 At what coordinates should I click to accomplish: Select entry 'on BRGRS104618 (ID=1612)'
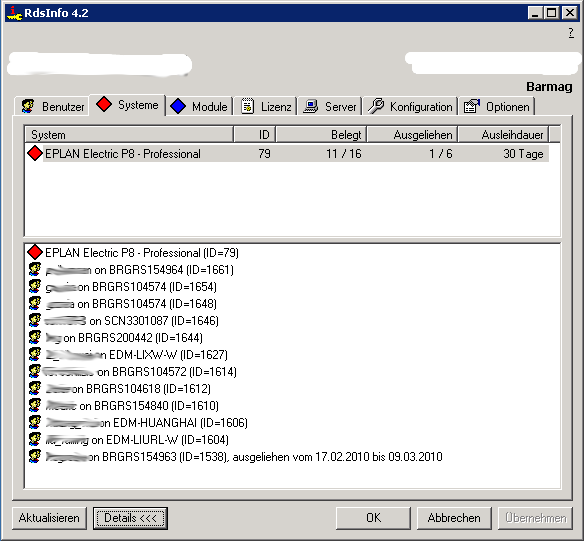pos(141,389)
